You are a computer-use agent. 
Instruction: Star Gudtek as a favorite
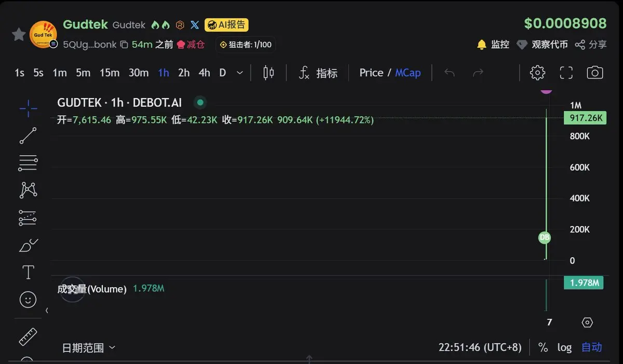pyautogui.click(x=19, y=35)
